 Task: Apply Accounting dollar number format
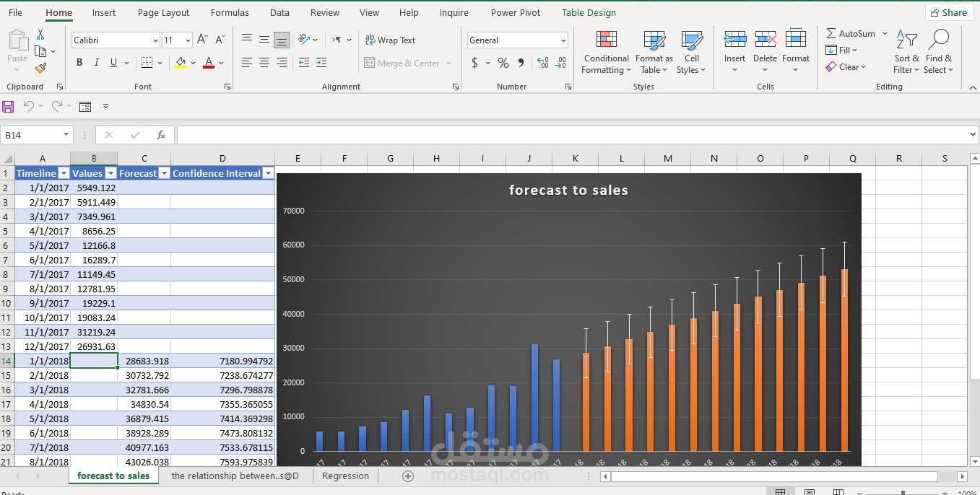click(475, 63)
